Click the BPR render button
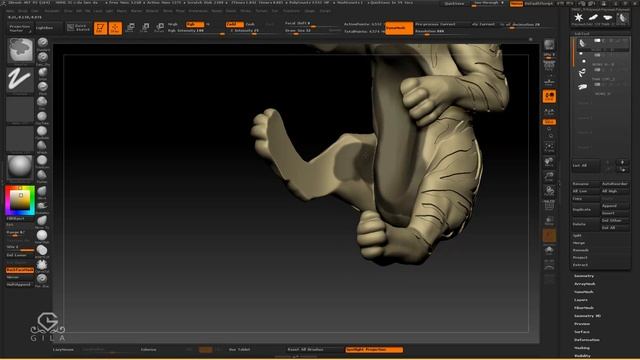 549,45
